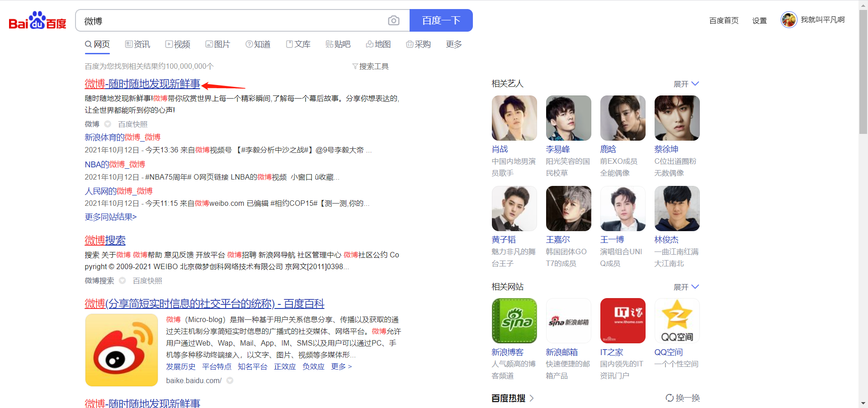
Task: Switch to the 采购 tab
Action: tap(419, 44)
